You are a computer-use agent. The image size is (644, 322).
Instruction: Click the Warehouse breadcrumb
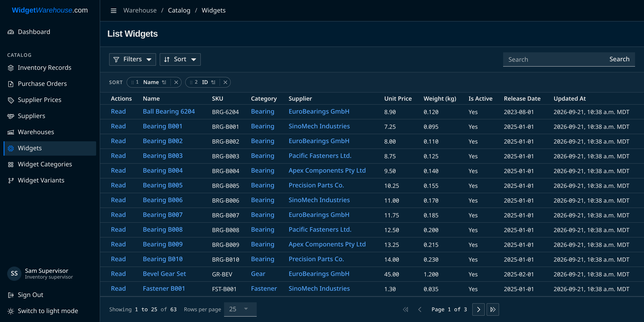[140, 11]
